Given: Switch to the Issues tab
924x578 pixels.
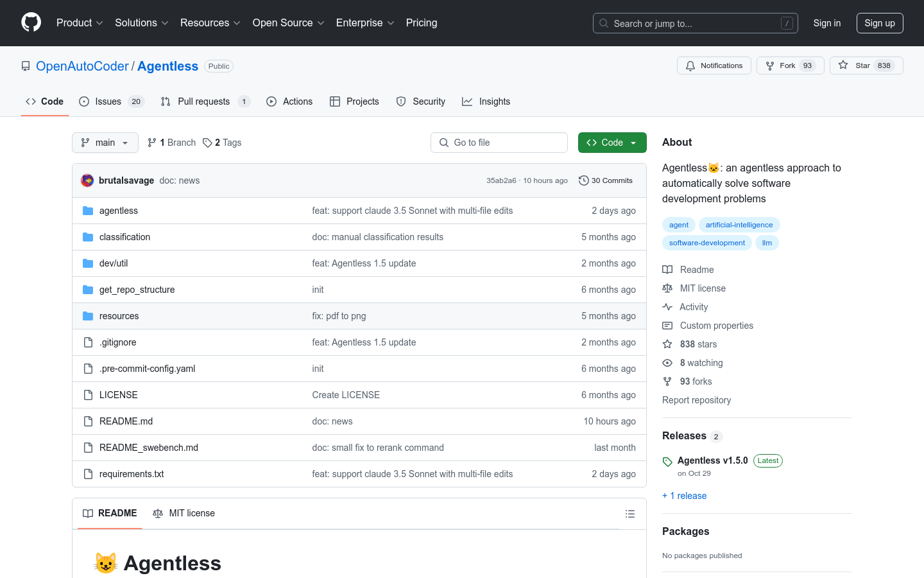Looking at the screenshot, I should tap(112, 101).
